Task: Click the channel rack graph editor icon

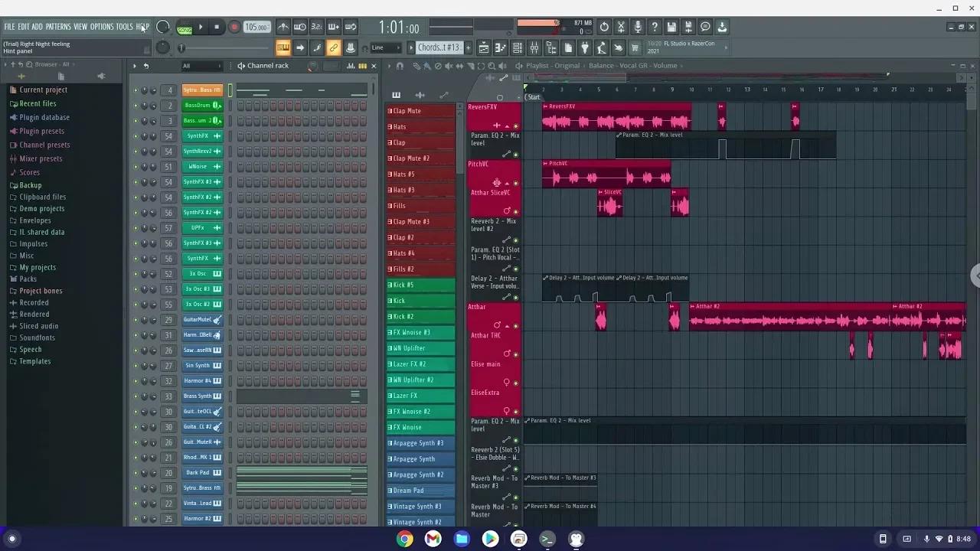Action: (x=351, y=66)
